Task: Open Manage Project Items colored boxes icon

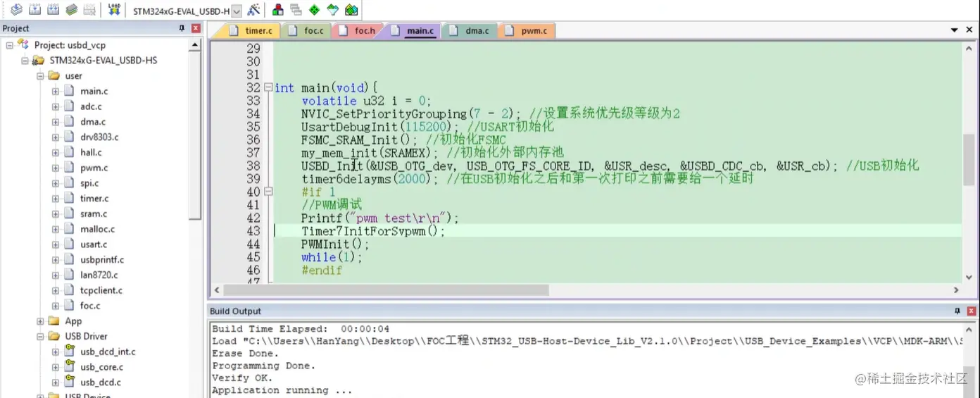Action: pos(278,10)
